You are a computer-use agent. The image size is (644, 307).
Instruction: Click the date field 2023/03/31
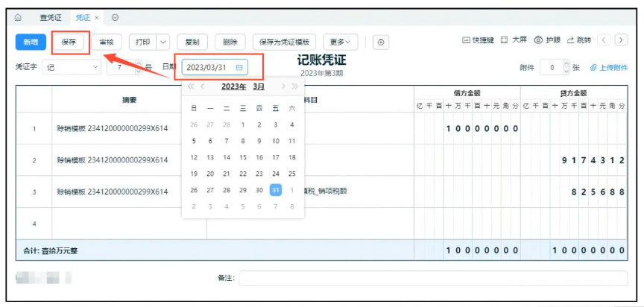[215, 67]
